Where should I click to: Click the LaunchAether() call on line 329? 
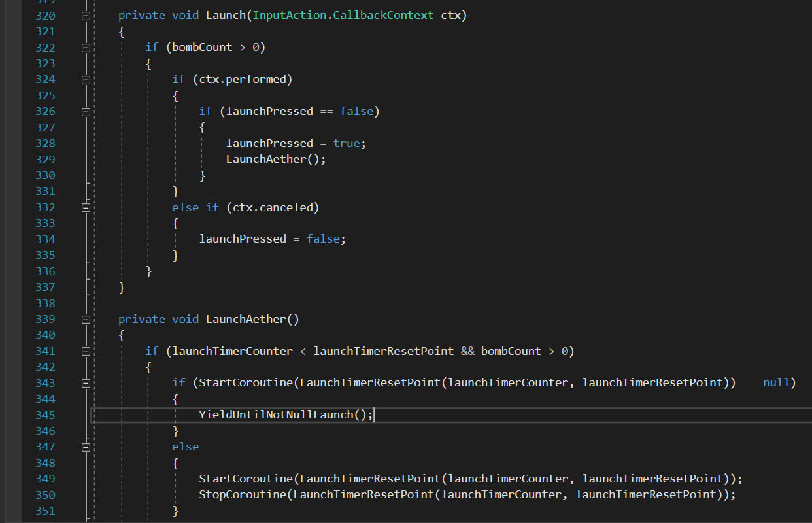coord(275,159)
